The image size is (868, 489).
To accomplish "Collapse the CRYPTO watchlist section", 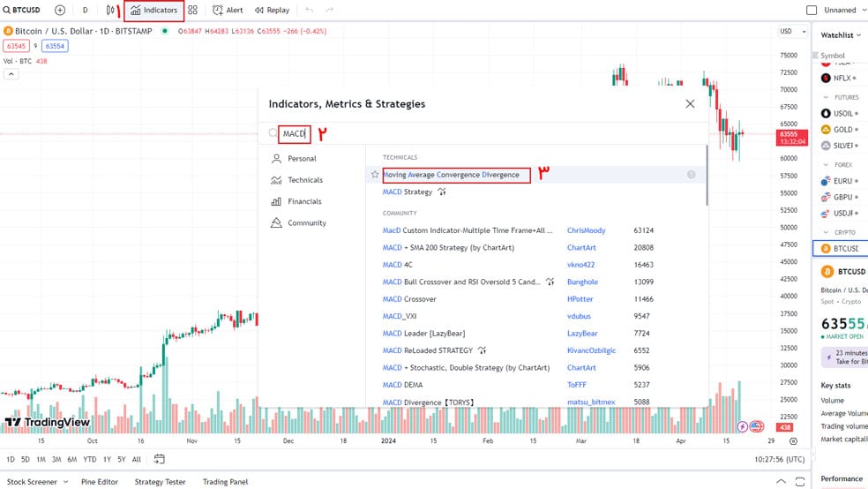I will click(826, 232).
